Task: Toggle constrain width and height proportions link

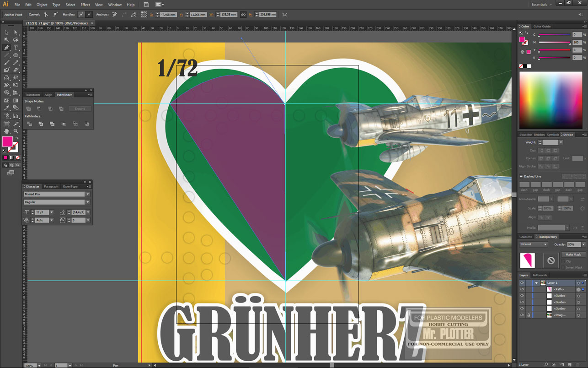Action: click(x=243, y=15)
